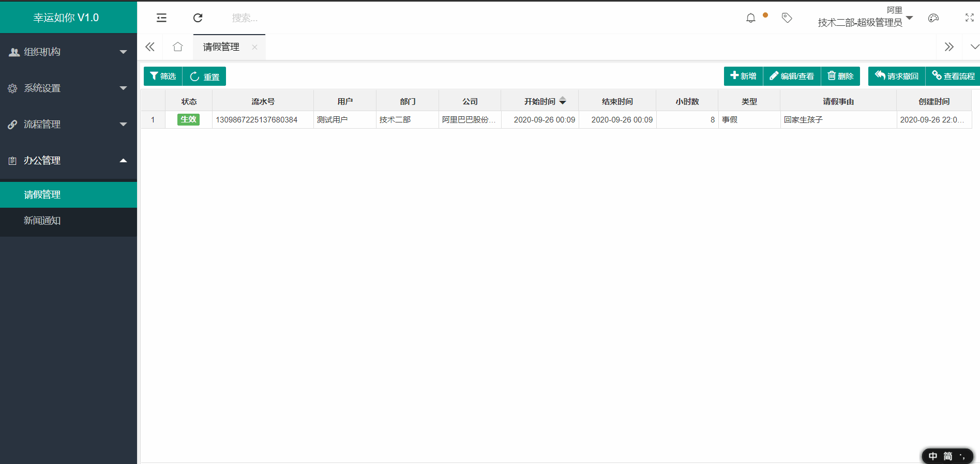This screenshot has width=980, height=464.
Task: Click the 状态 column header
Action: [x=189, y=101]
